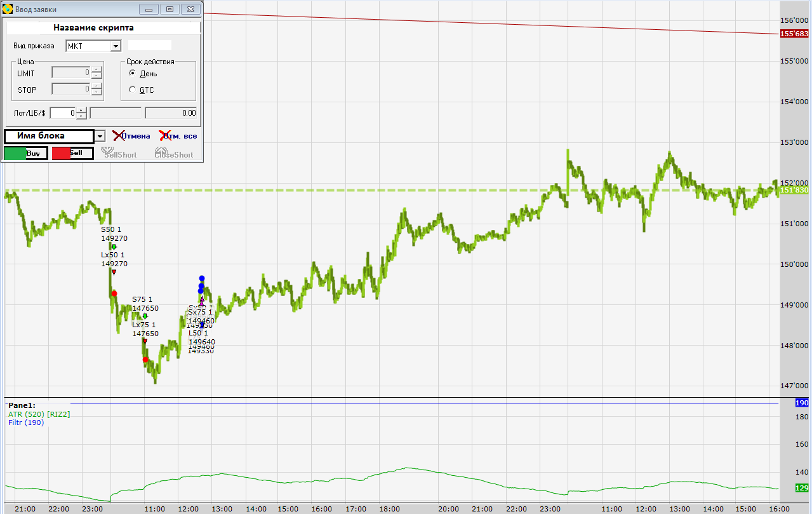This screenshot has width=812, height=514.
Task: Click the 18:00 time axis label
Action: (389, 509)
